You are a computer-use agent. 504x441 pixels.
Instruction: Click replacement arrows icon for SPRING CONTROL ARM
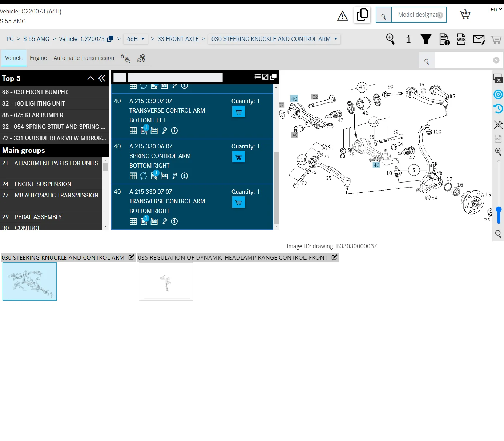(144, 176)
